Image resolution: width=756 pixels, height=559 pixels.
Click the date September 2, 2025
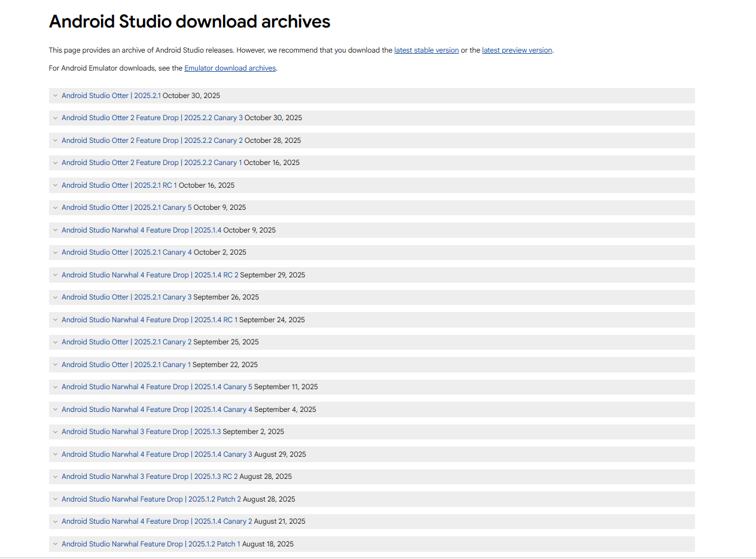(x=254, y=432)
